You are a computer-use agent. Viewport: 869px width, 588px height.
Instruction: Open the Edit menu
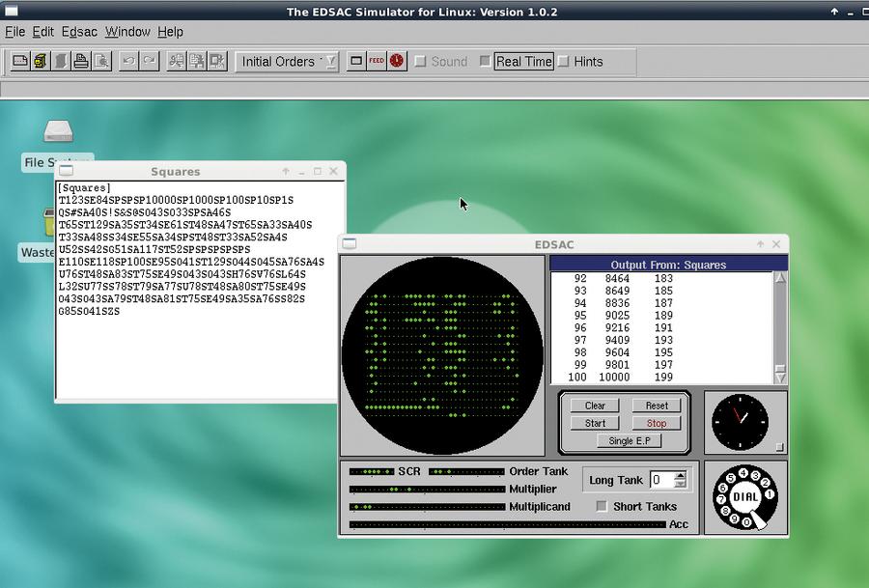click(42, 32)
